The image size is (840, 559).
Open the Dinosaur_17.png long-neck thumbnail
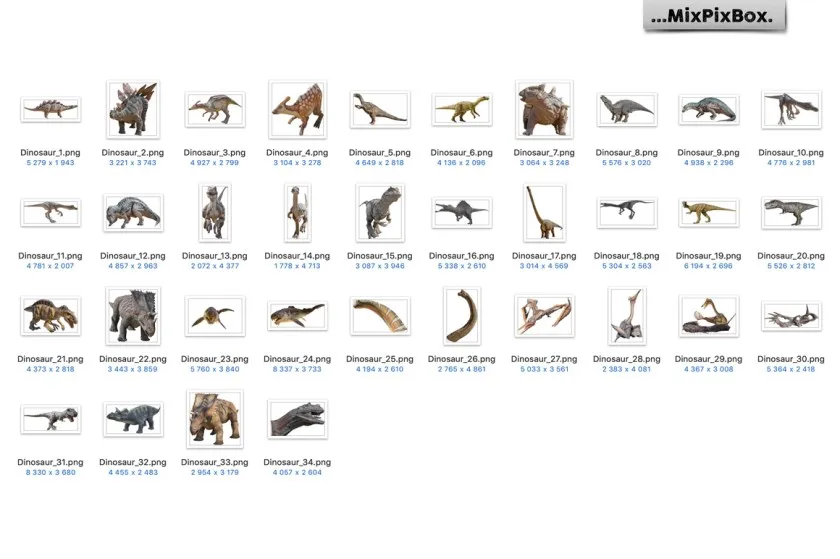click(x=543, y=213)
